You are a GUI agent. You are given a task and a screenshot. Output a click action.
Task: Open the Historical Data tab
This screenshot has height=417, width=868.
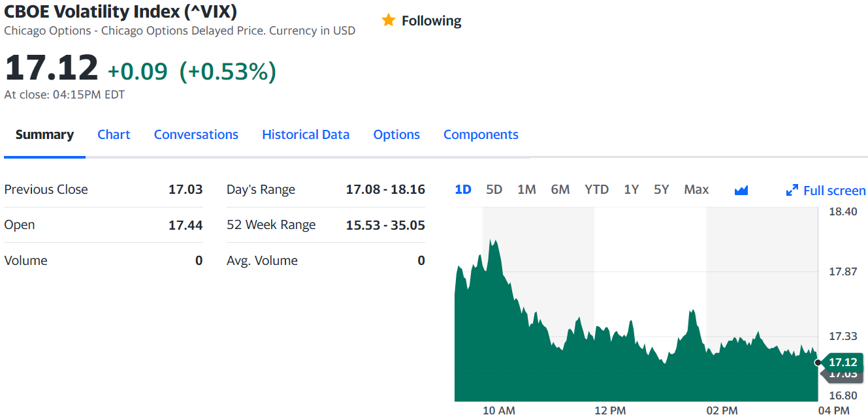306,134
